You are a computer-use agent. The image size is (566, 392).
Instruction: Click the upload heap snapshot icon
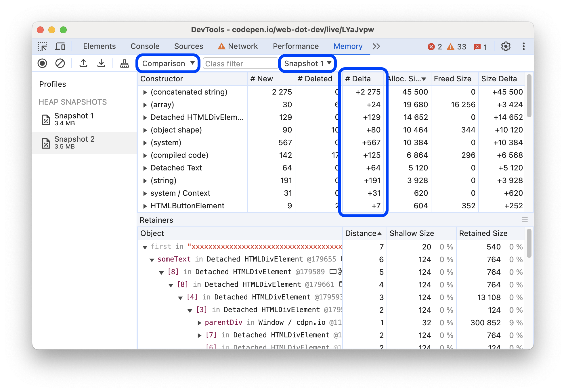[x=83, y=64]
